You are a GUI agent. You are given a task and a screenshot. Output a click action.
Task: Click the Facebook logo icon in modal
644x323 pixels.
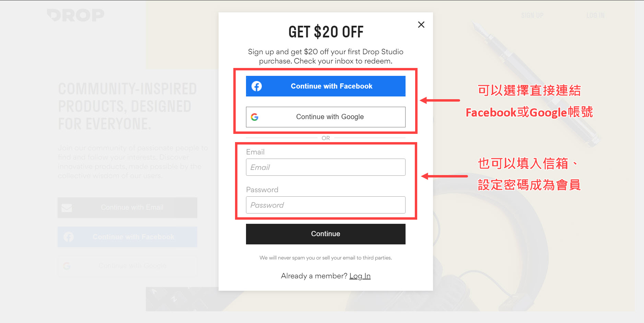pos(257,86)
